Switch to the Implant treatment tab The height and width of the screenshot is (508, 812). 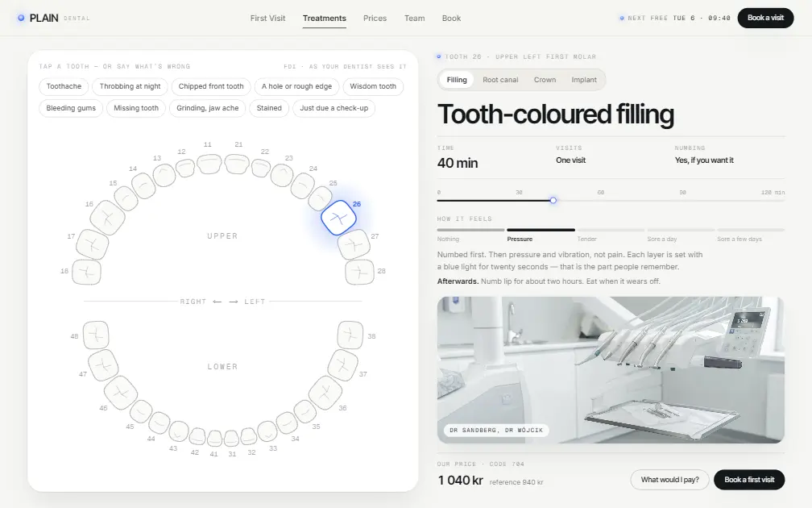(x=583, y=80)
